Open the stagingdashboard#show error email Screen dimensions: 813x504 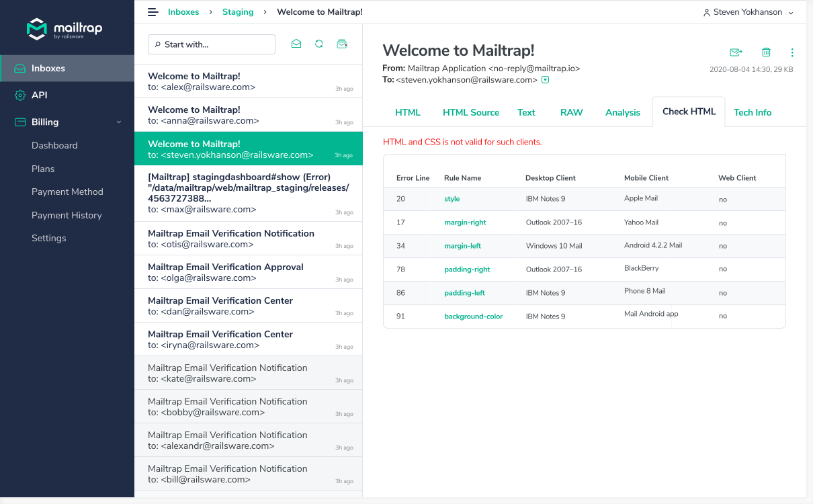point(249,194)
